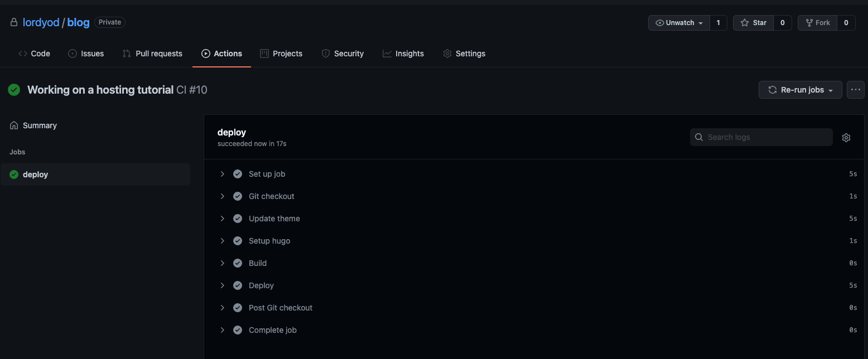Click the Security shield icon

(326, 53)
